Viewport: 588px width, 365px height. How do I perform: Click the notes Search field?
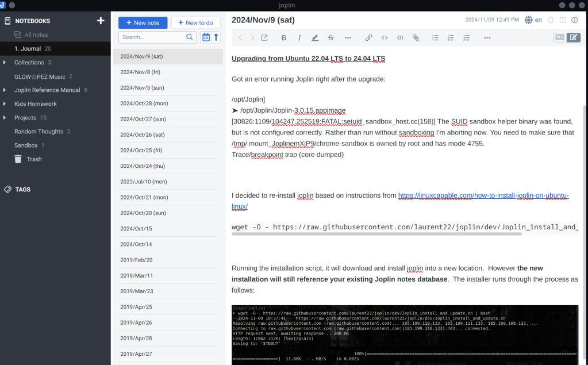tap(152, 37)
